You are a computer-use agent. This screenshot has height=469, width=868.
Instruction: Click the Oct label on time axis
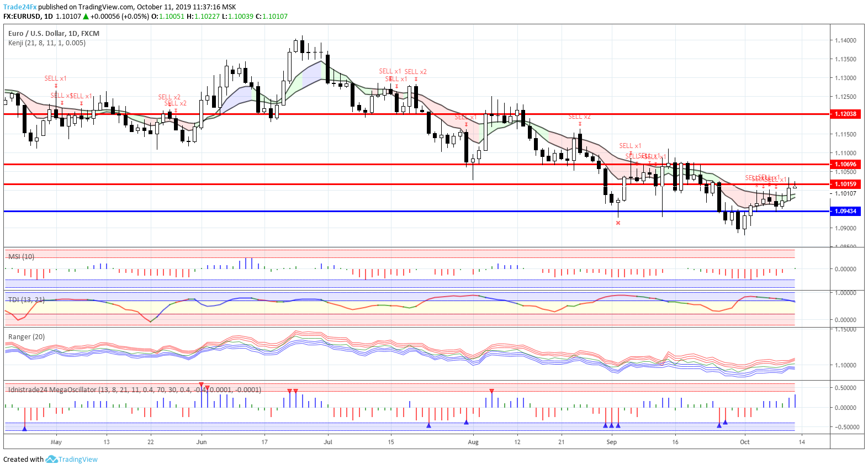(745, 442)
